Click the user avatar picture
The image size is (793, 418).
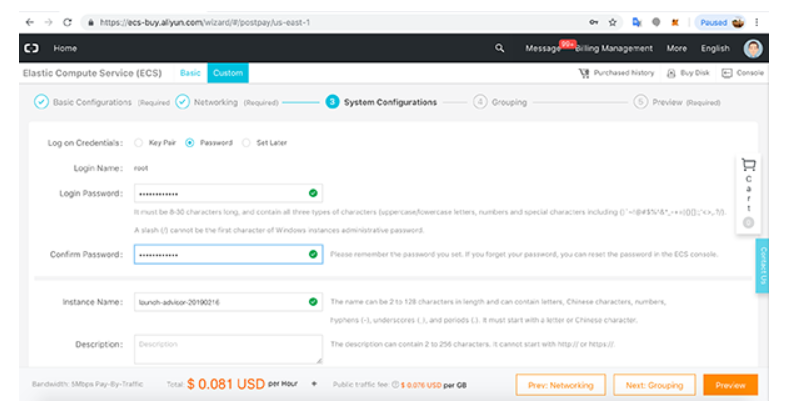(x=753, y=48)
